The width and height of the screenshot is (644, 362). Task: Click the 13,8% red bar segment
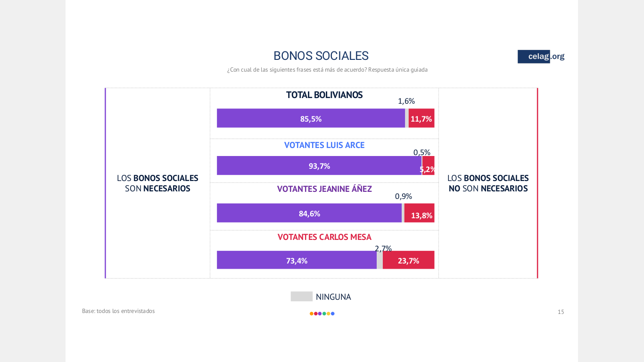point(419,213)
